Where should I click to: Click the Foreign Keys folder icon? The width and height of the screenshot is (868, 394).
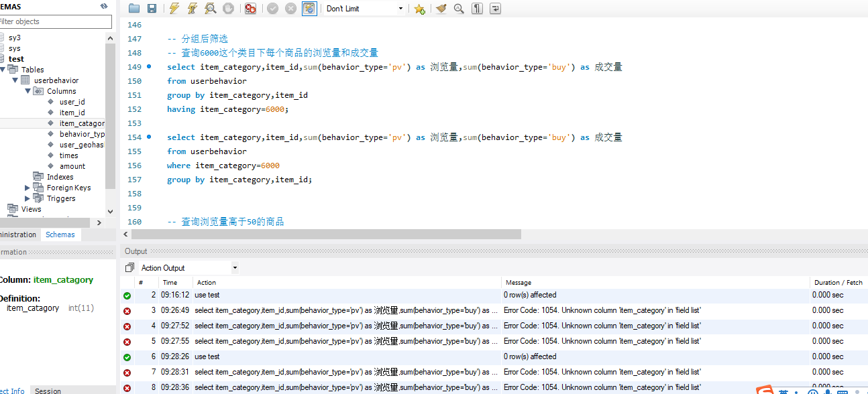pos(38,188)
